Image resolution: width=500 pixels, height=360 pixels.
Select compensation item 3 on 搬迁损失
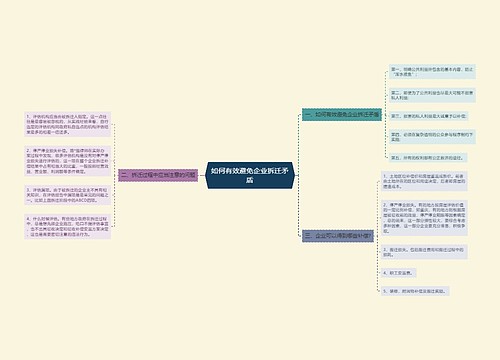(x=424, y=252)
